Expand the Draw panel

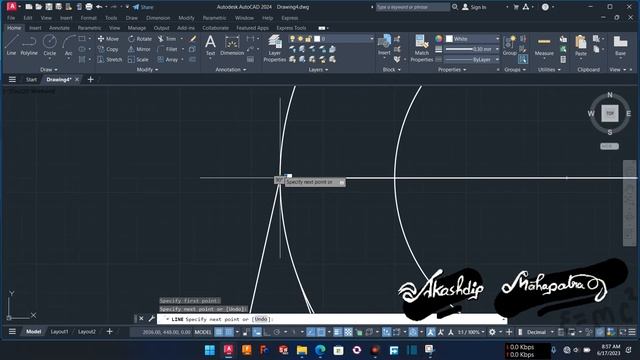(x=49, y=70)
